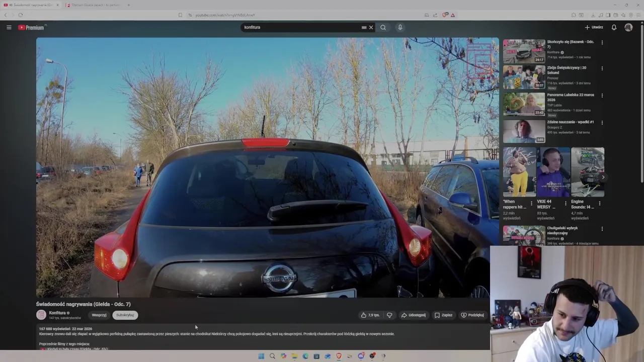Open Windows taskbar Search
The width and height of the screenshot is (644, 362).
[272, 356]
